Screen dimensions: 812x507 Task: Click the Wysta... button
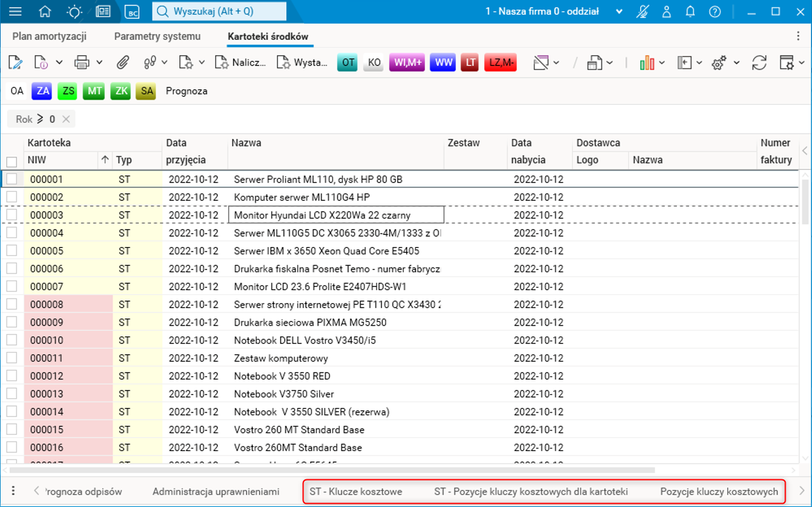pos(302,62)
